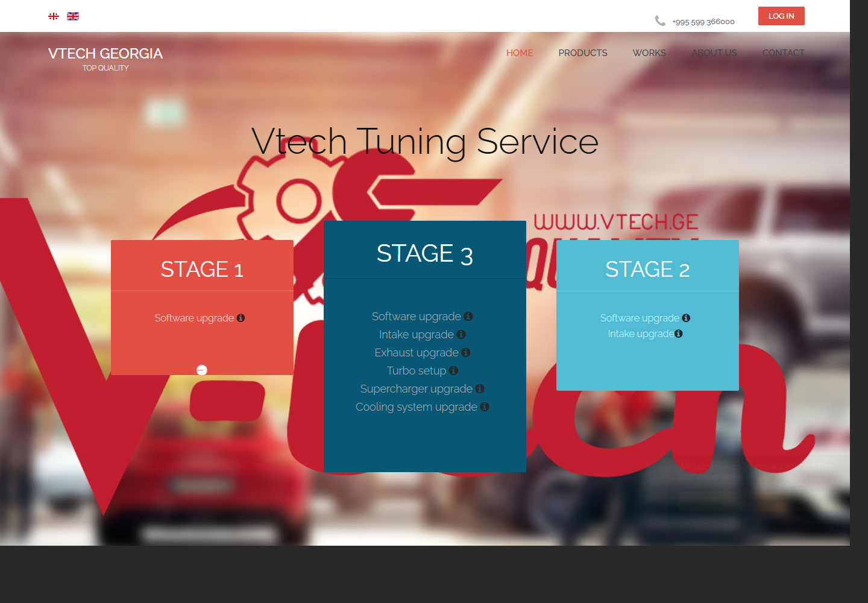The height and width of the screenshot is (603, 868).
Task: Click info icon next to Intake upgrade in Stage 3
Action: click(x=462, y=334)
